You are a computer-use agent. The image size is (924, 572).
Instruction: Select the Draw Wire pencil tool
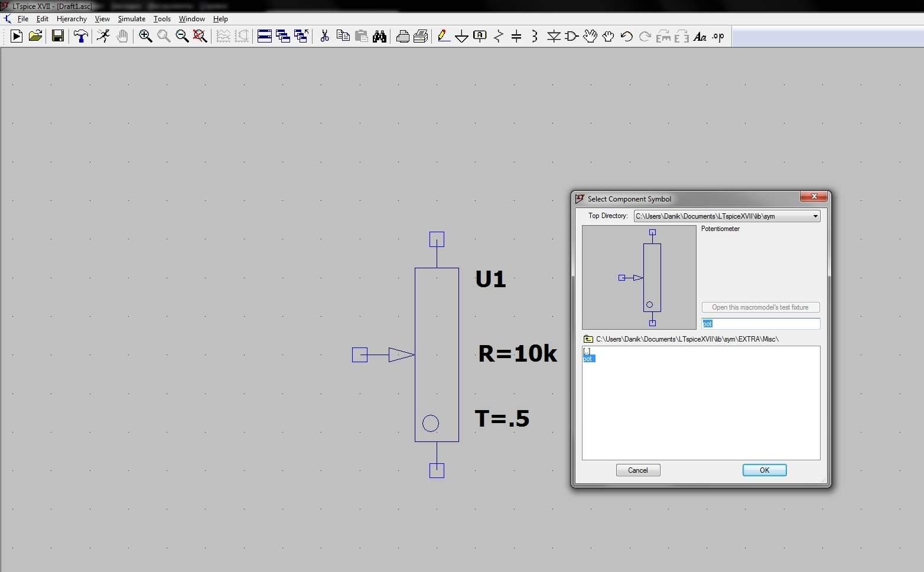pos(444,37)
